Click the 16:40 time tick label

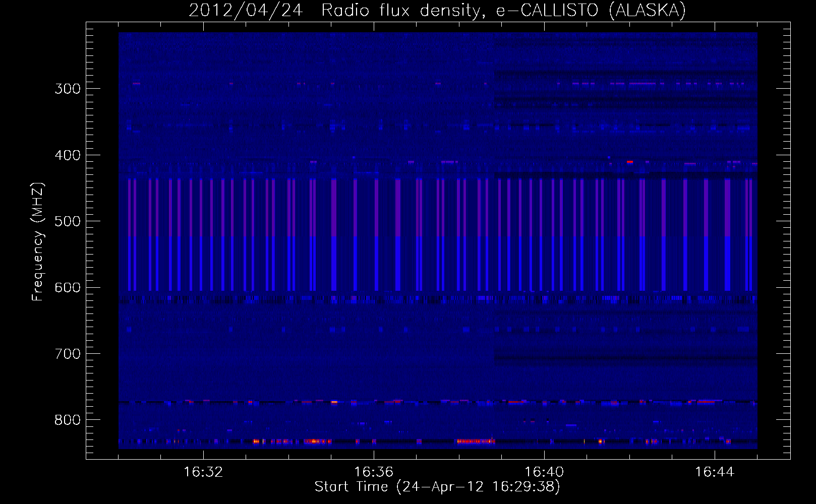(x=544, y=472)
